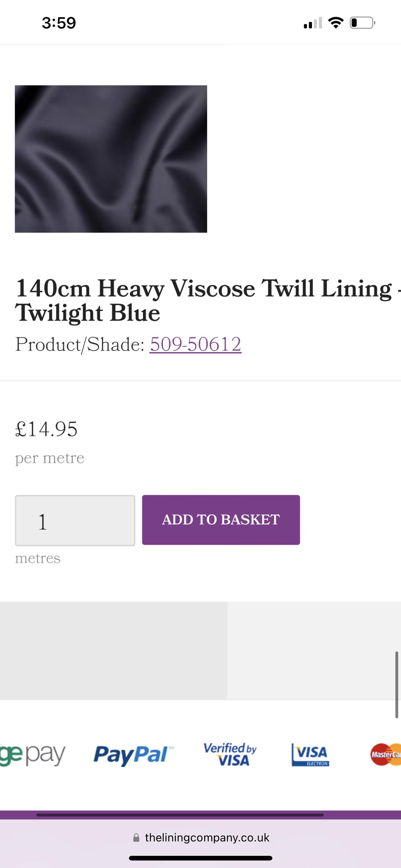Click the vertical page scrollbar
Screen dimensions: 401x868
pyautogui.click(x=397, y=685)
